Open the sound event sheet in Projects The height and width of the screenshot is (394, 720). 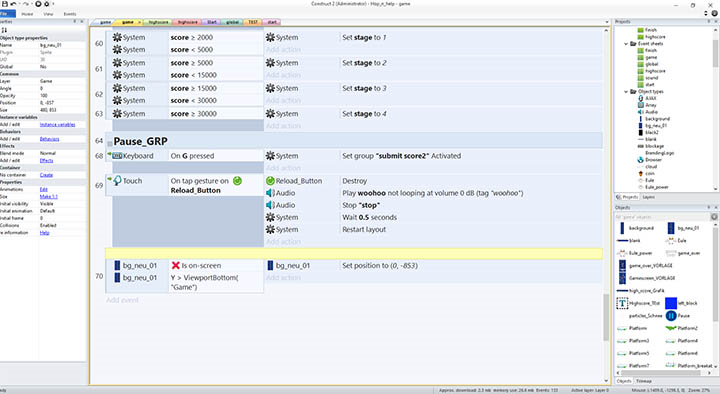click(x=652, y=78)
